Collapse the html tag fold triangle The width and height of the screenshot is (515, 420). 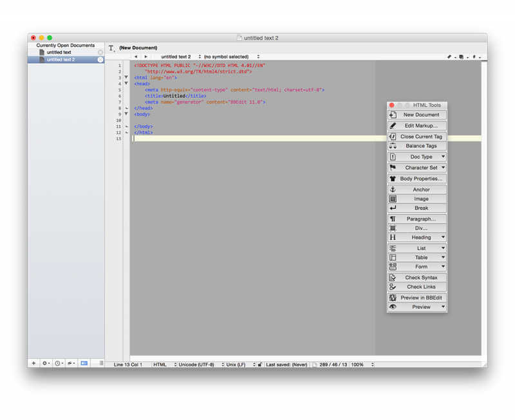pyautogui.click(x=126, y=78)
